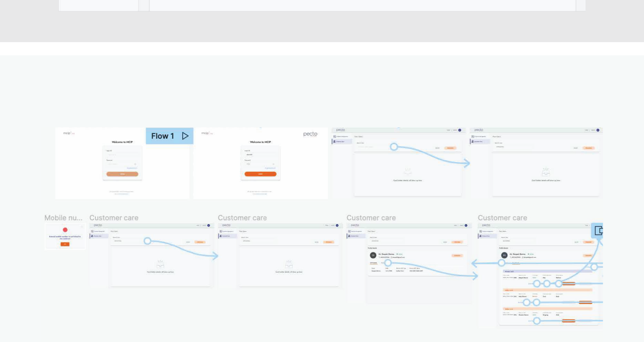Open the KYC details tab
This screenshot has width=644, height=342.
pos(374,263)
